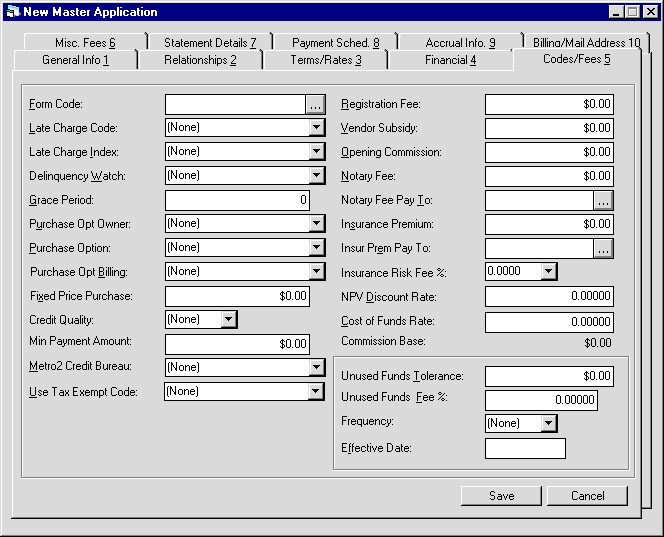The height and width of the screenshot is (537, 664).
Task: Minimize the New Master Application window
Action: [x=616, y=12]
